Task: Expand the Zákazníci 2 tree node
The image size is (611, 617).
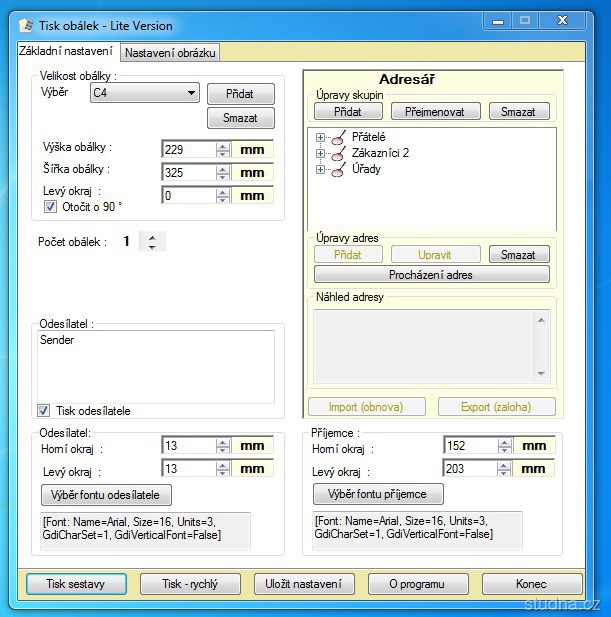Action: click(320, 153)
